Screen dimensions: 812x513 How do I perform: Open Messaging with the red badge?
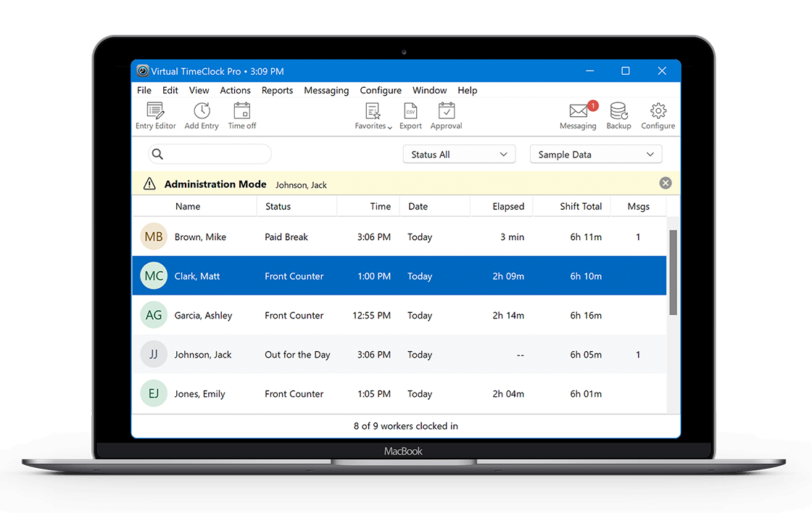point(578,115)
